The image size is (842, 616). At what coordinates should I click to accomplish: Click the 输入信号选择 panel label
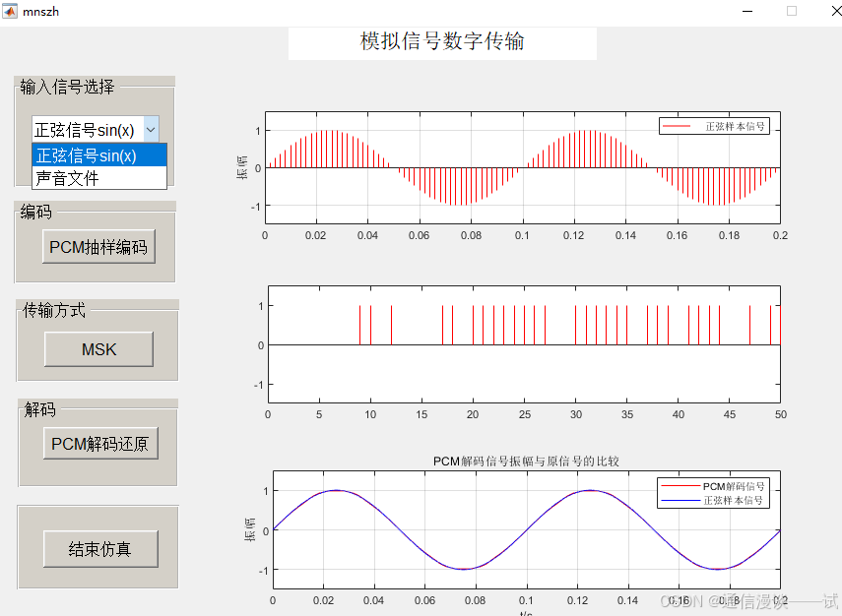point(67,87)
